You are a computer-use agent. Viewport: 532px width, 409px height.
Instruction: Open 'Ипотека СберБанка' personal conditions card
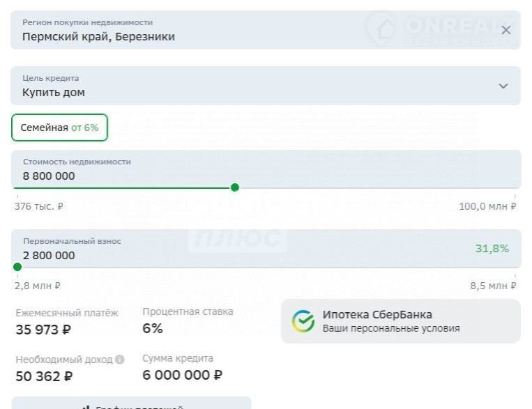tap(400, 321)
